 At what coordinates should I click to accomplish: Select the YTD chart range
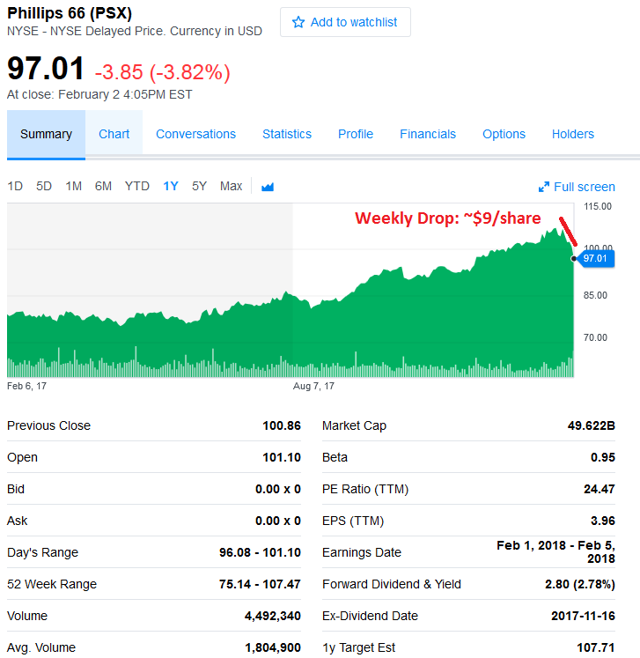(x=137, y=186)
